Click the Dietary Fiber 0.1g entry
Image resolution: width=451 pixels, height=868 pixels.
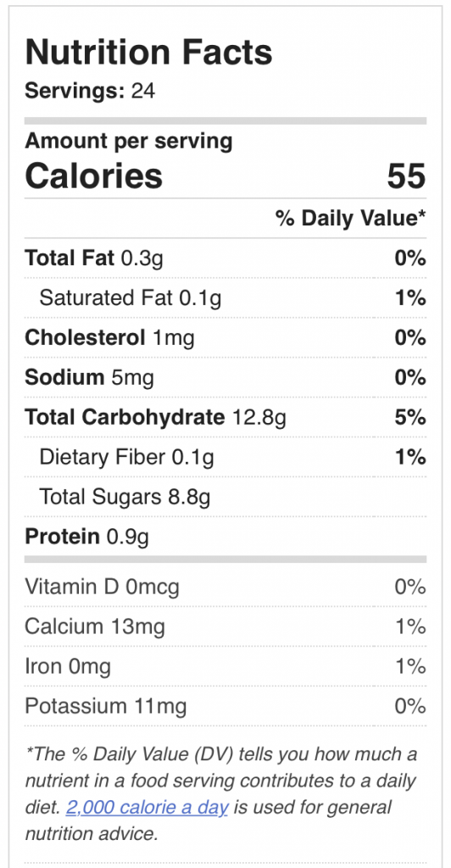126,457
